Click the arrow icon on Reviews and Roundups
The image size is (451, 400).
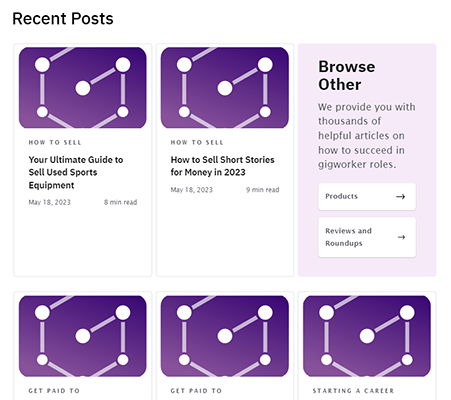click(401, 237)
